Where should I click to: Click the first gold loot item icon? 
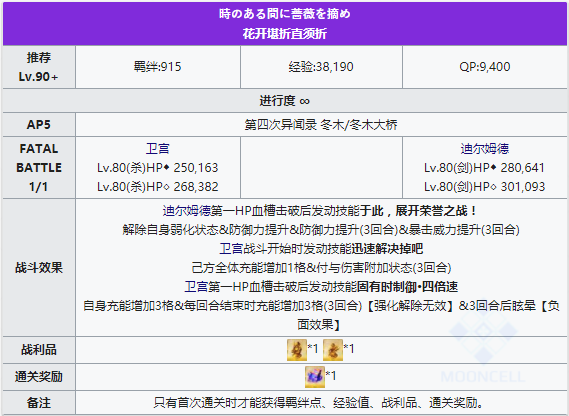point(296,350)
